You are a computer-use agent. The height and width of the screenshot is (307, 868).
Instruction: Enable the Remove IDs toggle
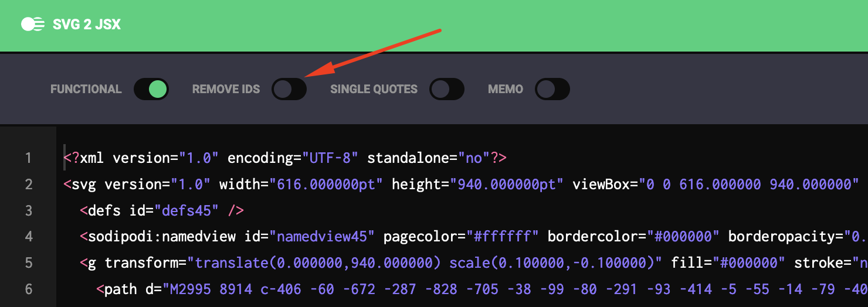[x=289, y=89]
